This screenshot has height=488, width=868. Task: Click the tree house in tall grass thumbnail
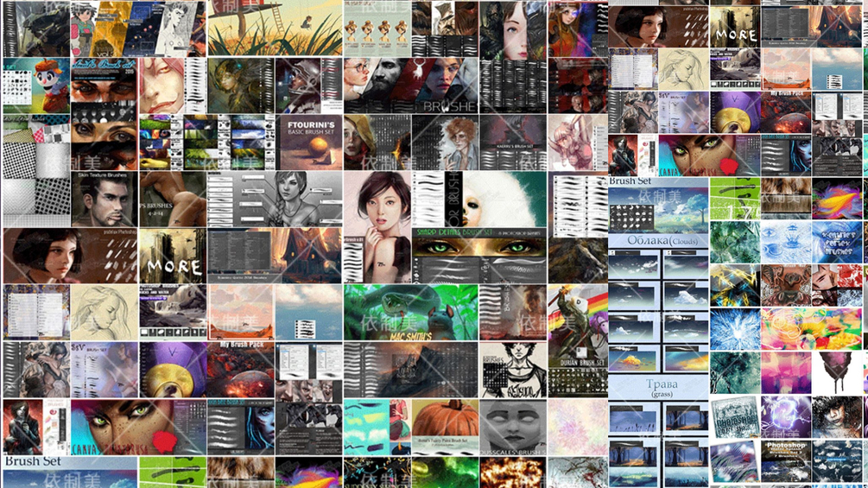[x=276, y=29]
